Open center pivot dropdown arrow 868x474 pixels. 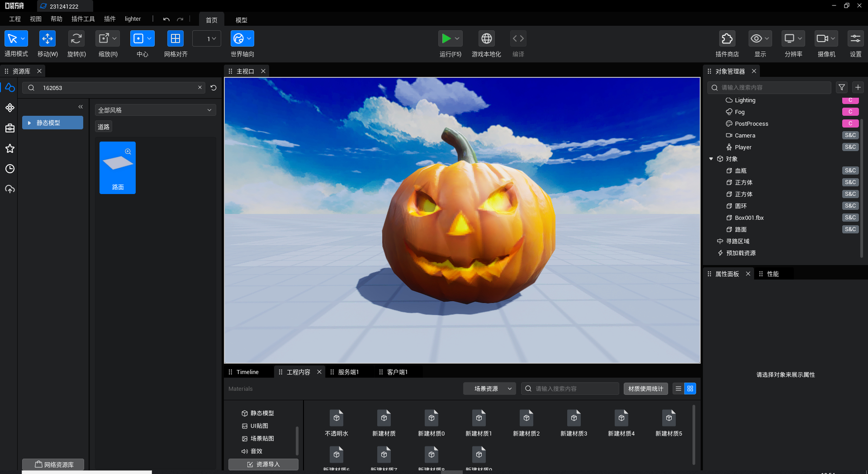click(x=150, y=38)
